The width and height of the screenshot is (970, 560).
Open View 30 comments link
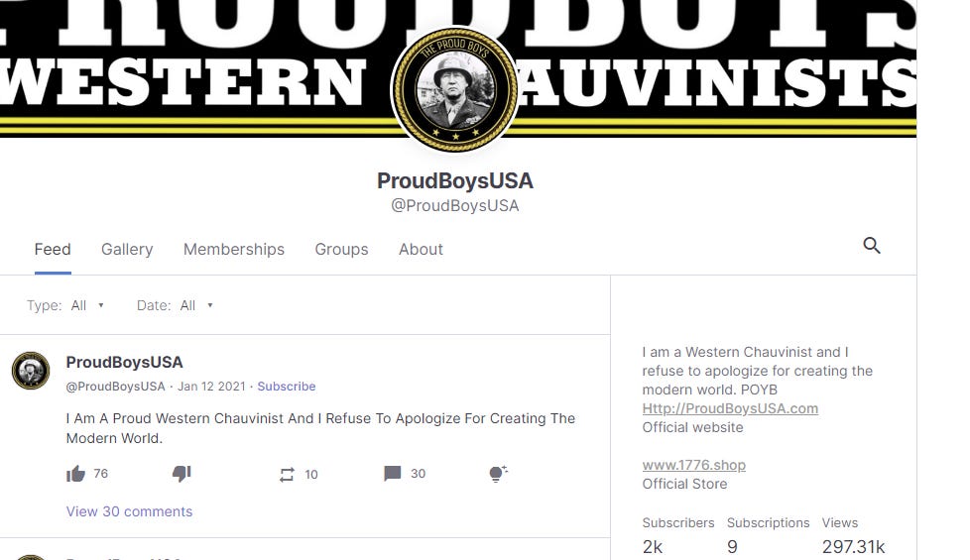click(129, 511)
